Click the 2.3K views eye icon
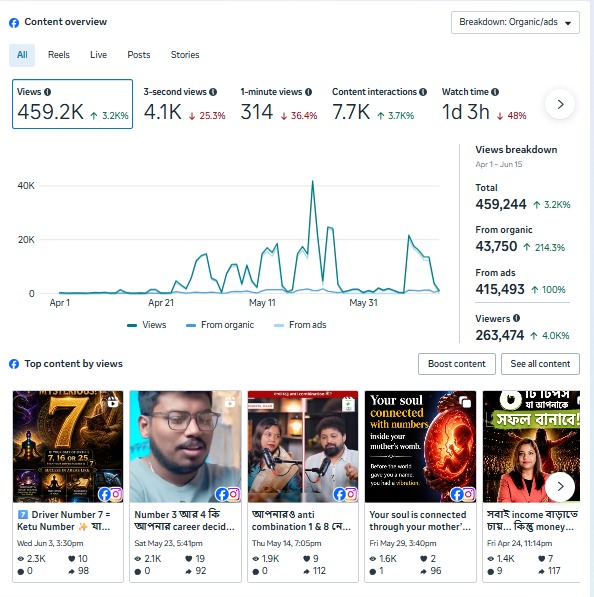The height and width of the screenshot is (597, 594). click(x=21, y=559)
